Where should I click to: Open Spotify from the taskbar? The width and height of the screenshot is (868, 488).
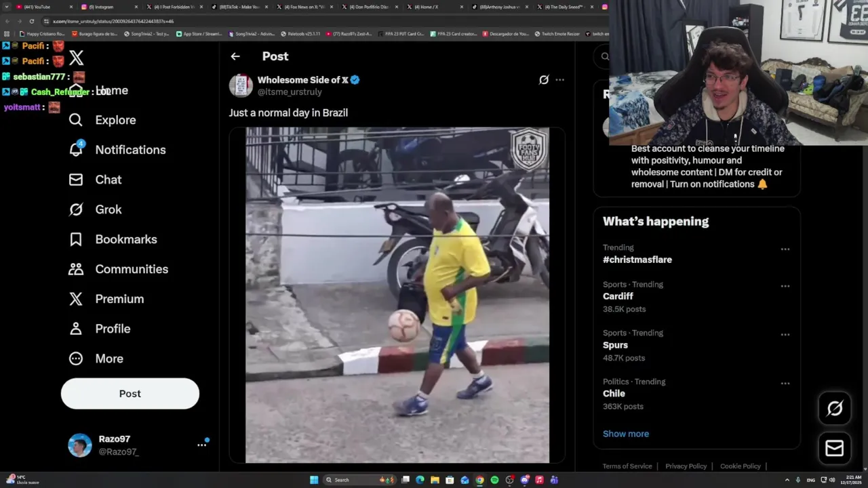point(494,480)
